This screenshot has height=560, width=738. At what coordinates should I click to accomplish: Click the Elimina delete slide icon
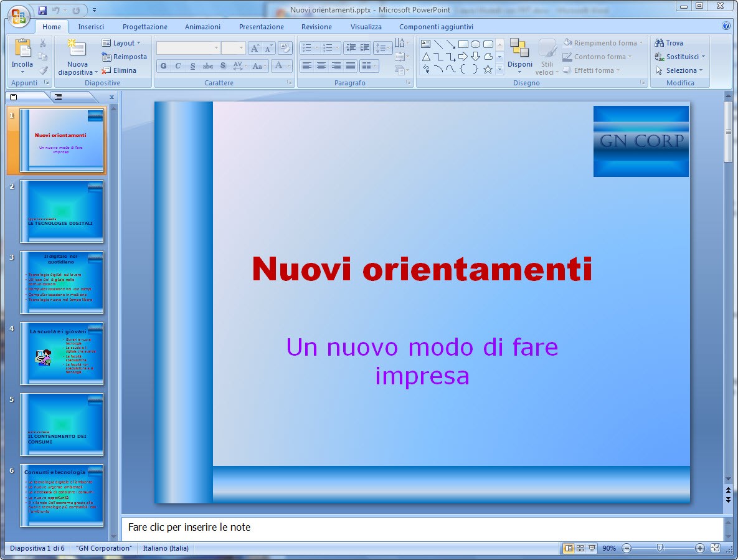pyautogui.click(x=106, y=70)
